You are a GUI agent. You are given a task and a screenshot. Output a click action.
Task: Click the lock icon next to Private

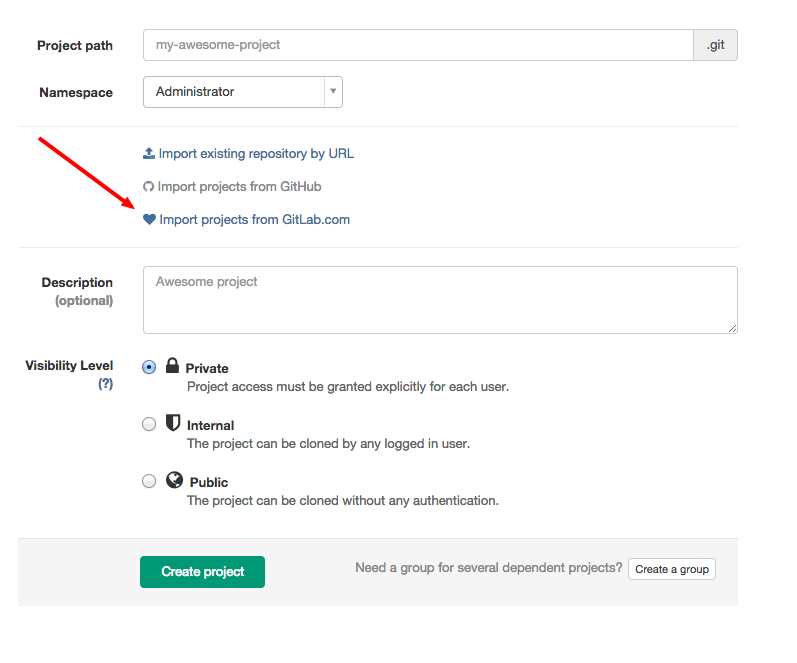172,366
